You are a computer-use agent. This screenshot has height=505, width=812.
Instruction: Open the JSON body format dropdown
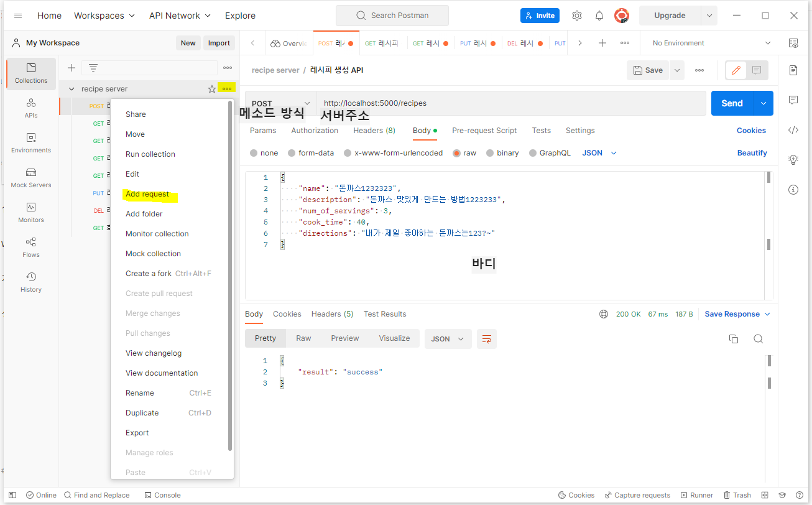click(599, 153)
